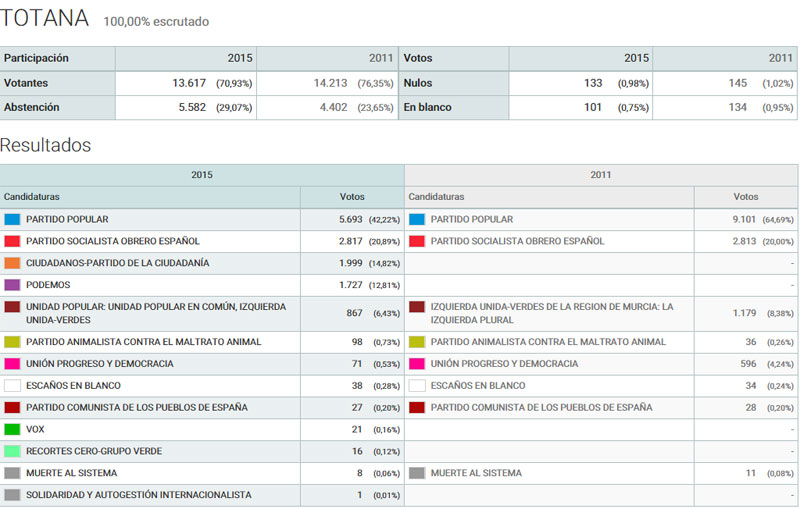The image size is (800, 509).
Task: Click the 2015 Candidaturas column header
Action: 150,197
